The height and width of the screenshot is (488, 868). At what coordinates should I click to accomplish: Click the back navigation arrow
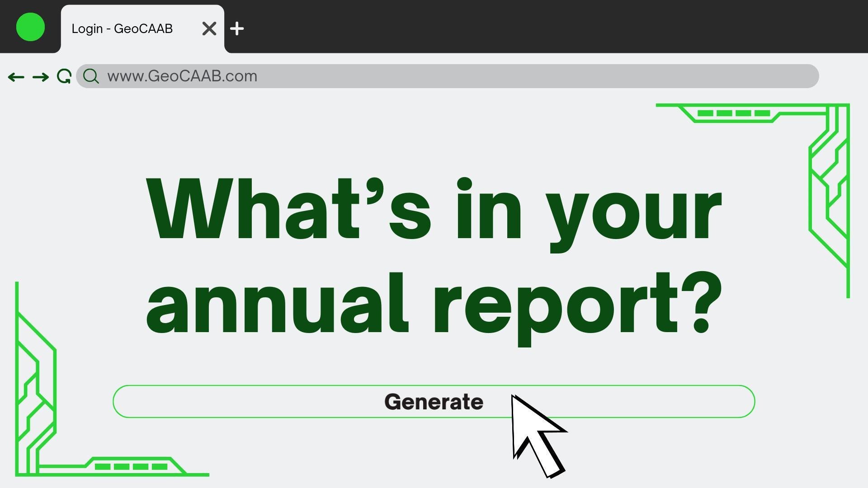tap(15, 75)
